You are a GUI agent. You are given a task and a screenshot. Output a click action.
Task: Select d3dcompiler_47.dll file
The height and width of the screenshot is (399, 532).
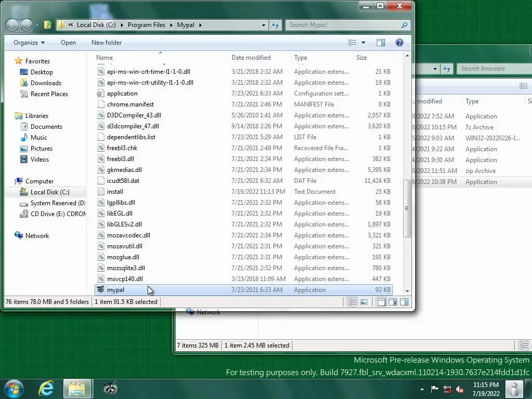point(132,126)
